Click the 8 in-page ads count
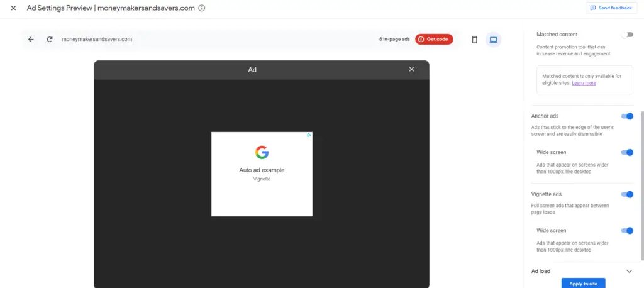 coord(394,40)
